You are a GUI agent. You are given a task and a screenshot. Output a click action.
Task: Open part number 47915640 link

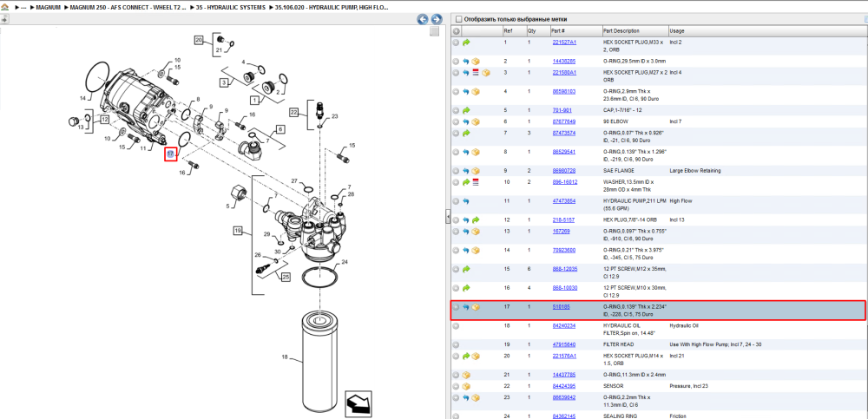564,344
